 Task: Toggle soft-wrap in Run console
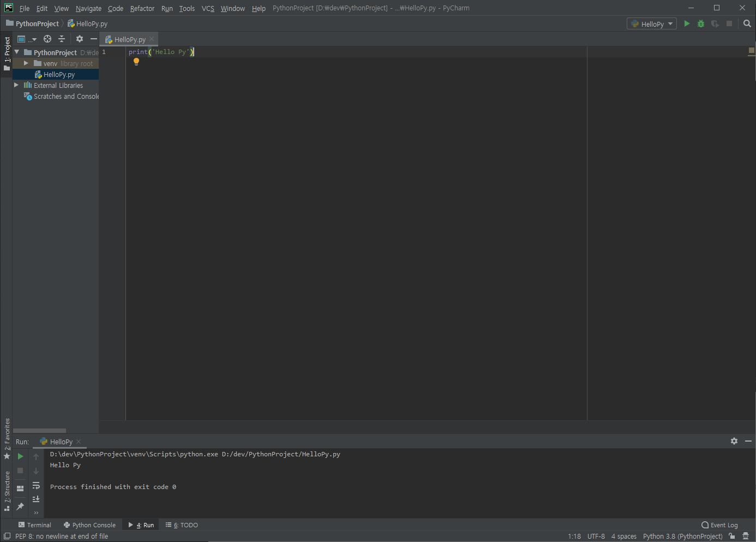point(36,485)
